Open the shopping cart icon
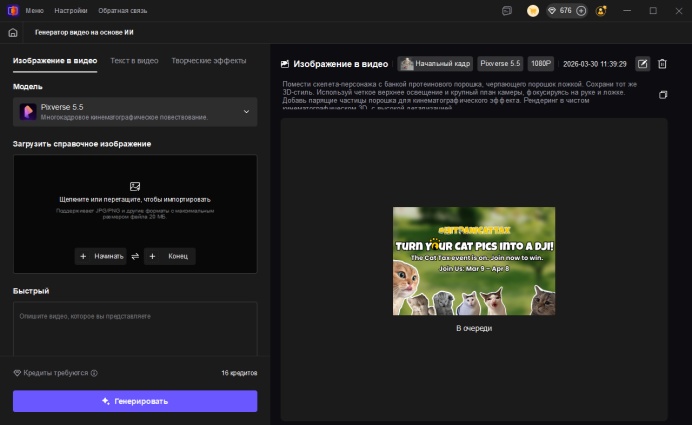This screenshot has height=425, width=692. point(533,11)
